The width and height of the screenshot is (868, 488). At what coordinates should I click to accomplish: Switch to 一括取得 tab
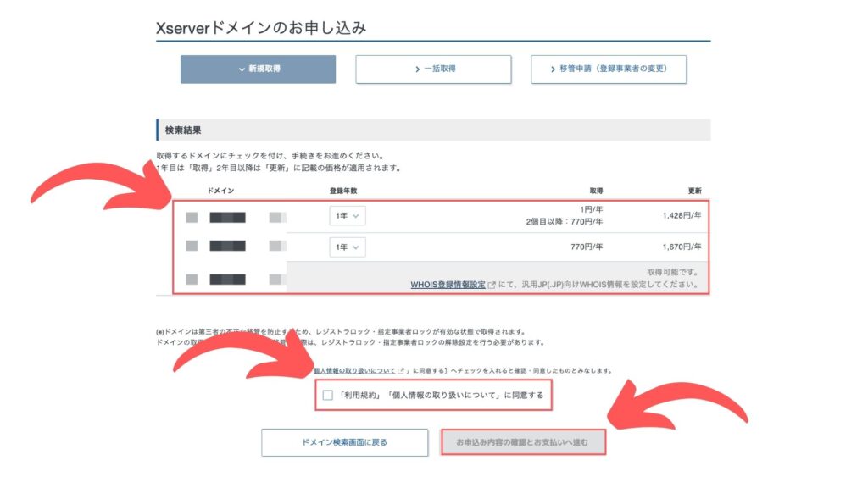[433, 69]
